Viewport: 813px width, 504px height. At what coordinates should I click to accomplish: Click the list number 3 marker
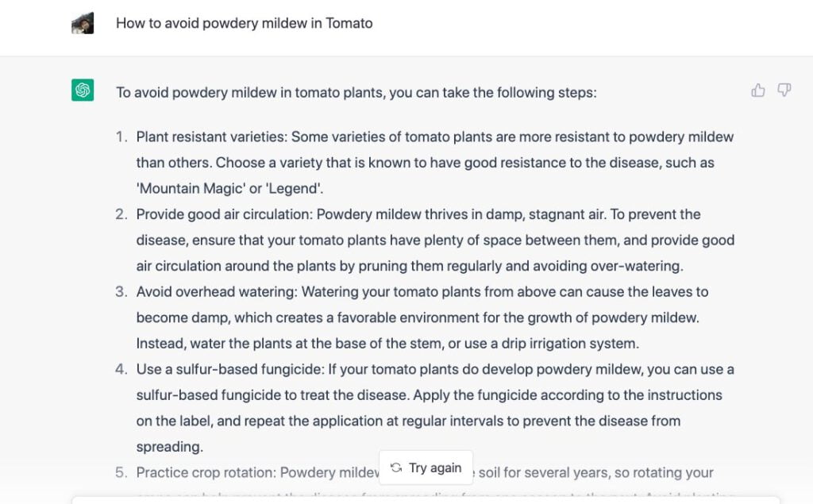coord(121,291)
